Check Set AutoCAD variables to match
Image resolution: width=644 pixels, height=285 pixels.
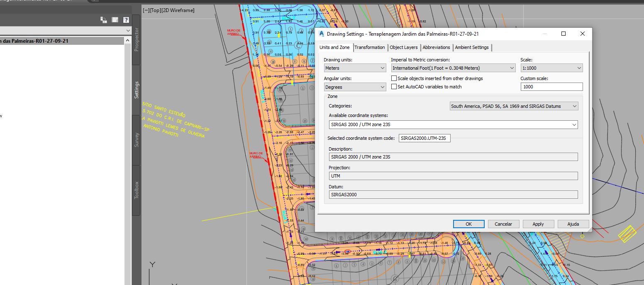pos(394,86)
